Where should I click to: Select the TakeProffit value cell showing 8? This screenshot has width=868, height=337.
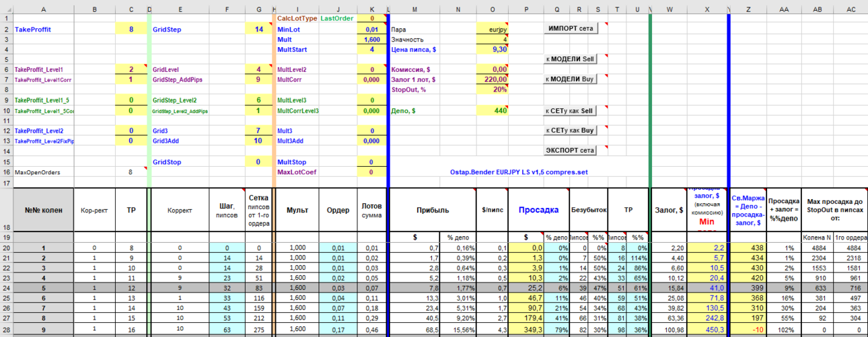(131, 30)
